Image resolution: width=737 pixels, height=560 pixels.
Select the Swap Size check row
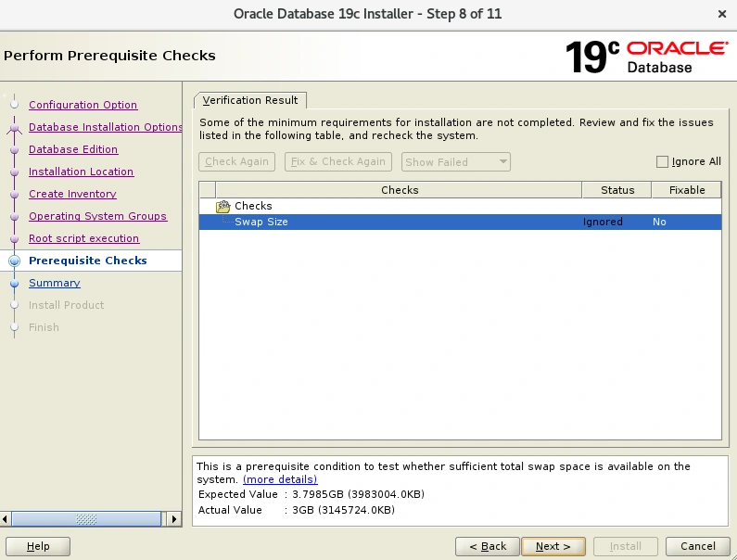pyautogui.click(x=460, y=222)
